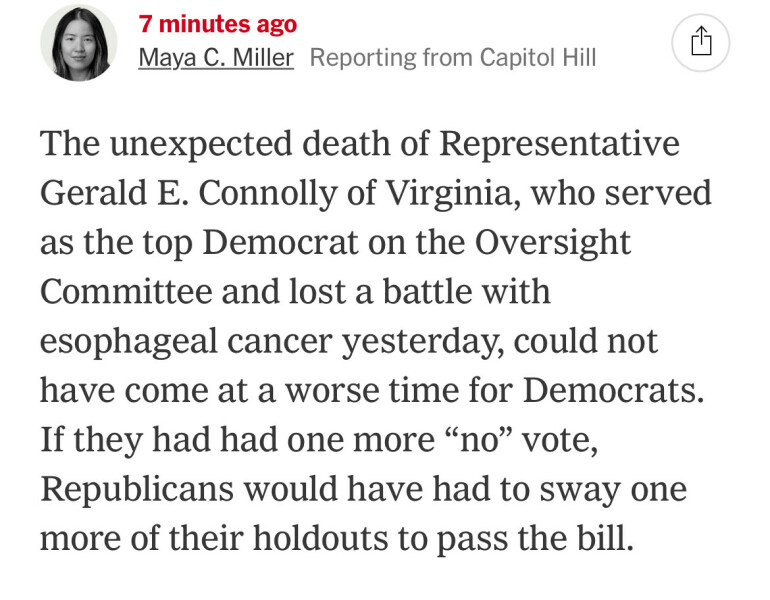
Task: Open the Maya C. Miller author link
Action: [216, 58]
